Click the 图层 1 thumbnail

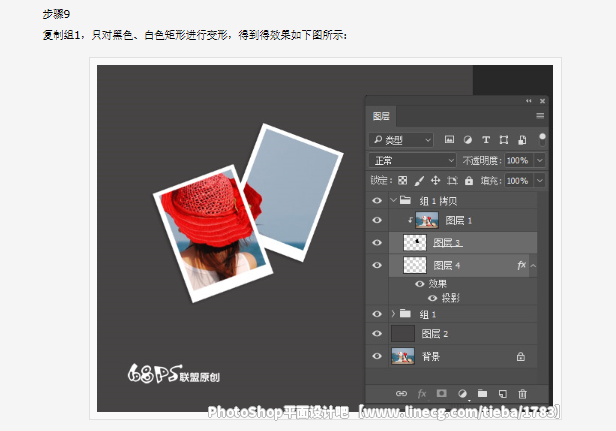pos(427,220)
